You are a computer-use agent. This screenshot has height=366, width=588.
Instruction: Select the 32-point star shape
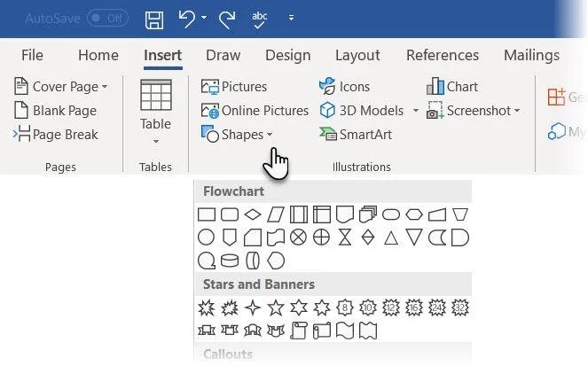click(x=460, y=308)
